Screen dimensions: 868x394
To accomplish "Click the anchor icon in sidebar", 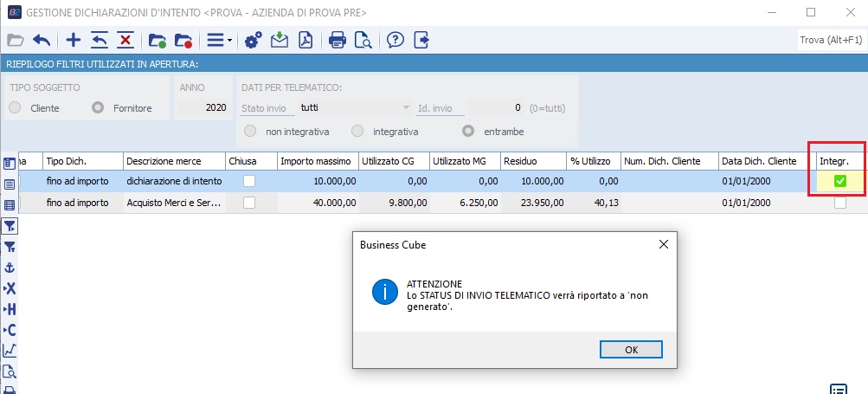I will [x=10, y=268].
